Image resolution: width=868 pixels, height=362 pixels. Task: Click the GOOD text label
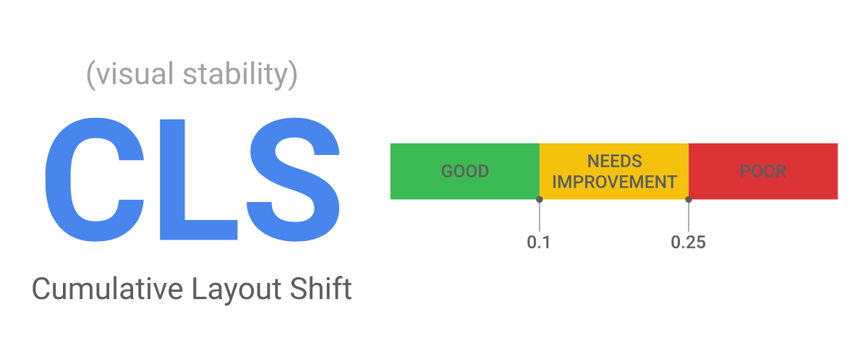(x=465, y=172)
